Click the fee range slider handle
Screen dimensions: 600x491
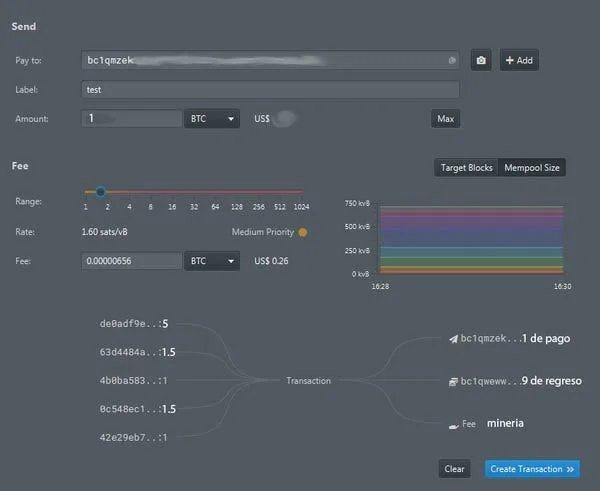(x=101, y=191)
